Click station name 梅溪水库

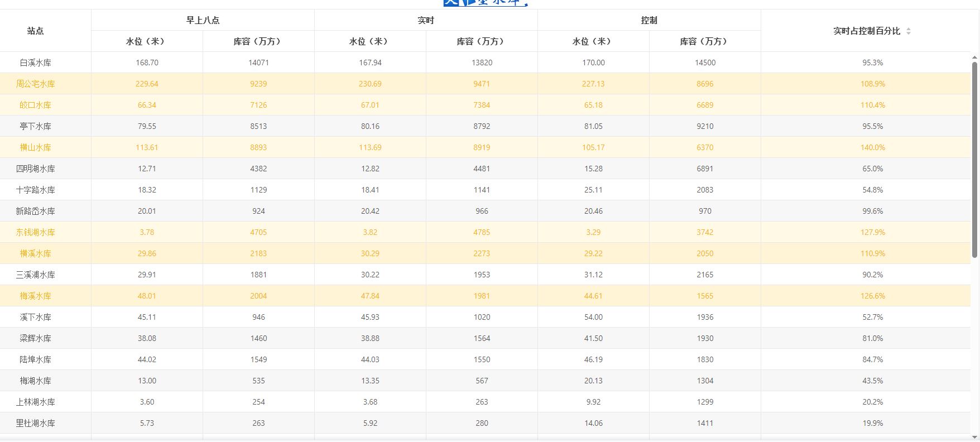(35, 296)
